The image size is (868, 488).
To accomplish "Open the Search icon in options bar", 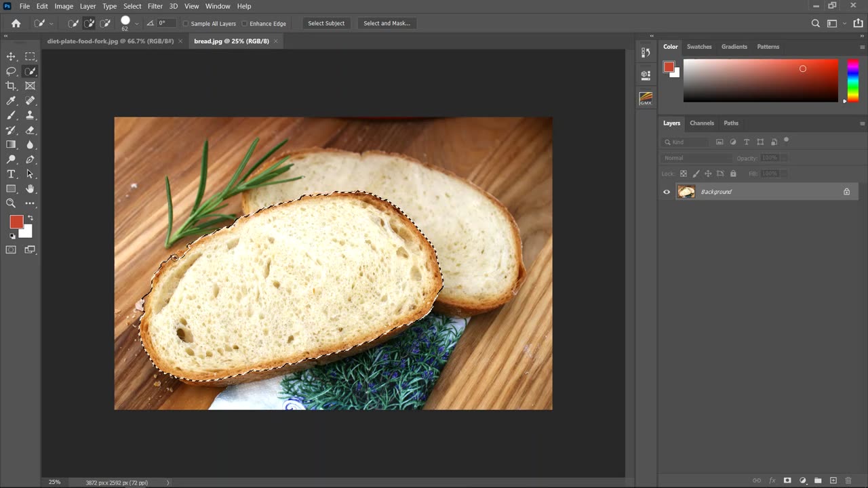I will 816,24.
